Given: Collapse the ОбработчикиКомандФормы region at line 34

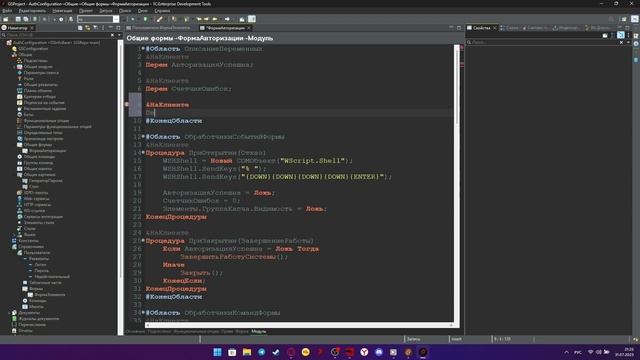Looking at the screenshot, I should click(x=143, y=312).
